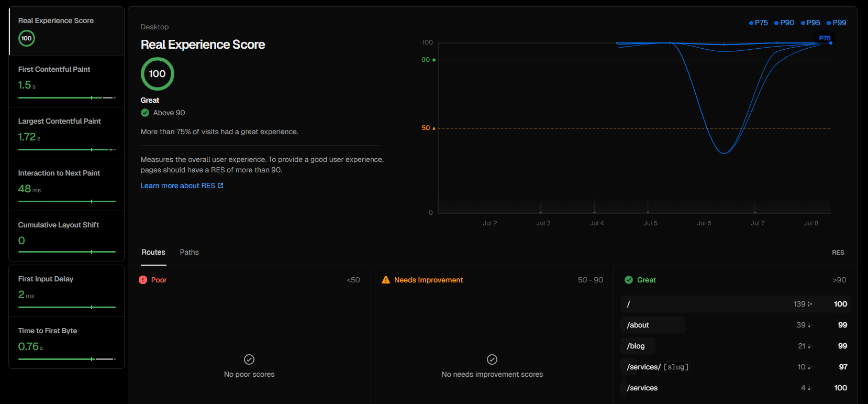Click the green check beside Above 90

(x=145, y=113)
